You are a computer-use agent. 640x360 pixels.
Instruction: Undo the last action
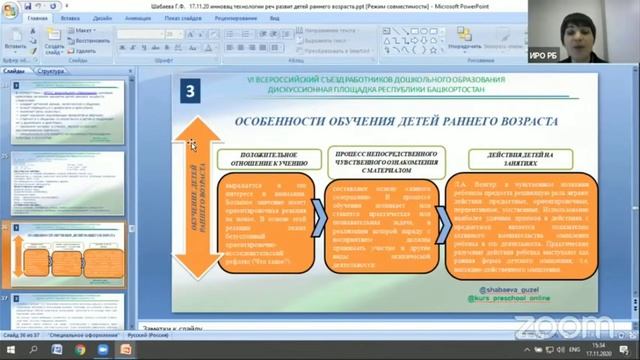[38, 6]
